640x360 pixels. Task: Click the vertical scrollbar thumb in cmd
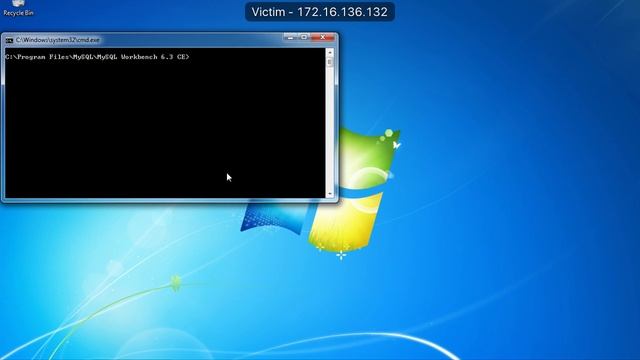tap(330, 62)
